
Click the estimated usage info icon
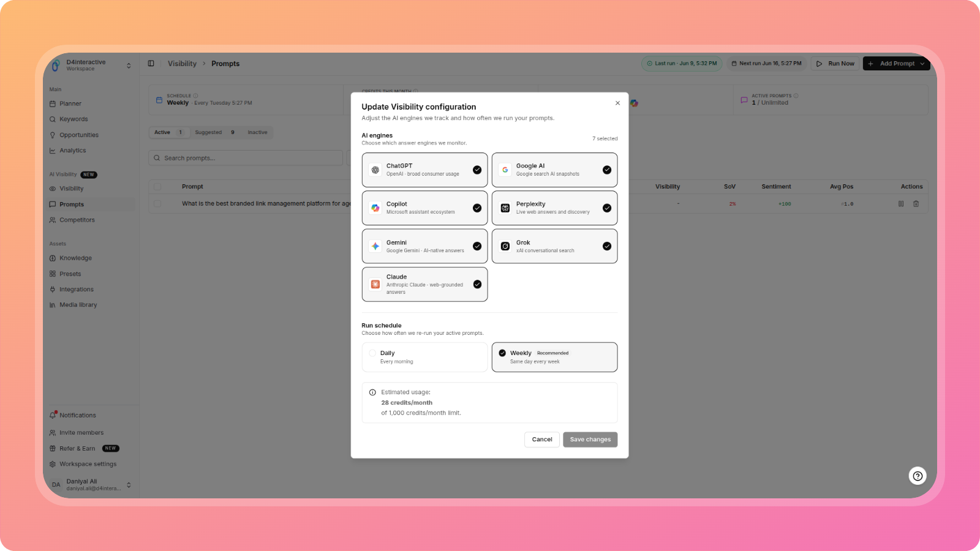tap(372, 392)
